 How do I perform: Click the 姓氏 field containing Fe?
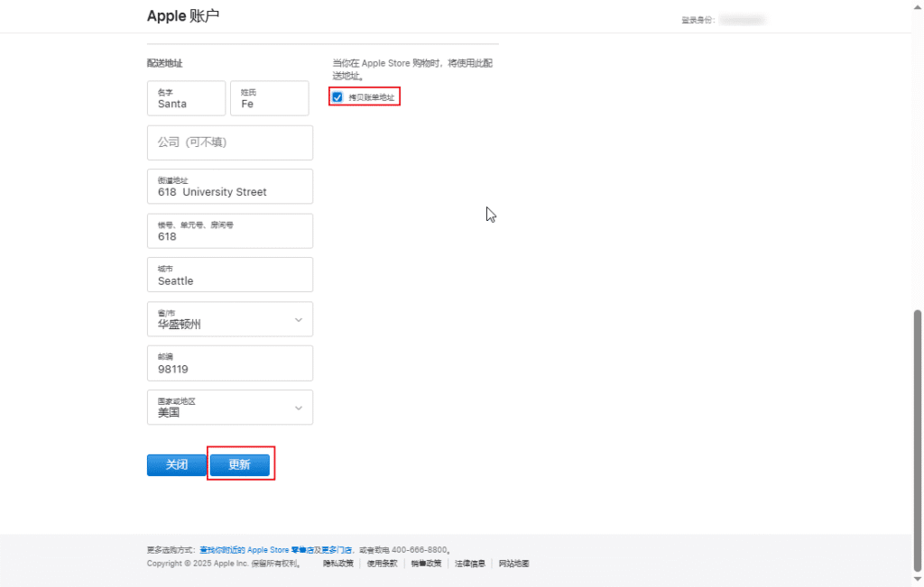pyautogui.click(x=269, y=98)
